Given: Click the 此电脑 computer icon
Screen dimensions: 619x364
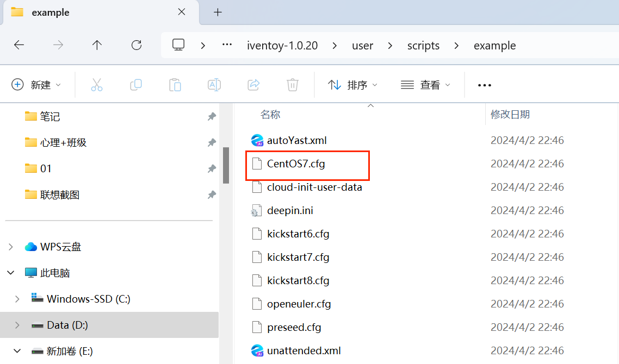Looking at the screenshot, I should (x=31, y=273).
